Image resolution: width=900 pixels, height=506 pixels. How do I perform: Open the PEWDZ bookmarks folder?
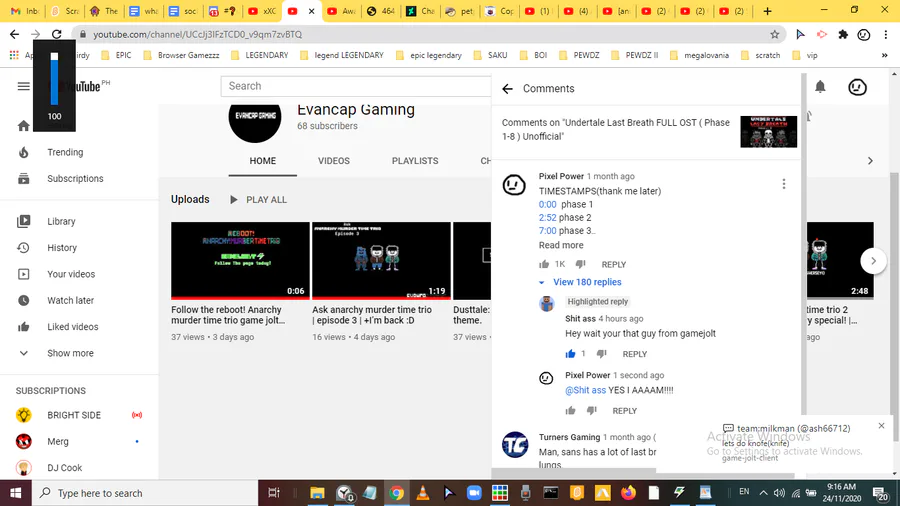[x=579, y=55]
